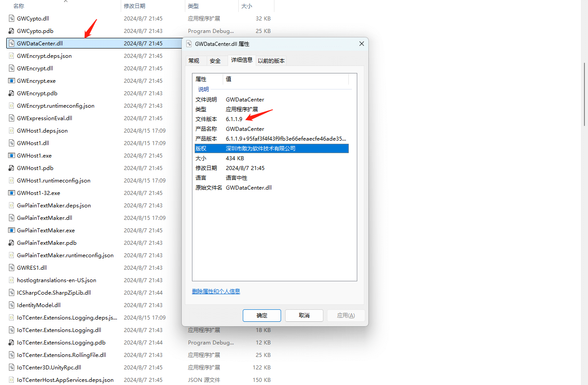The image size is (588, 385).
Task: Click the 取消 button
Action: 304,316
